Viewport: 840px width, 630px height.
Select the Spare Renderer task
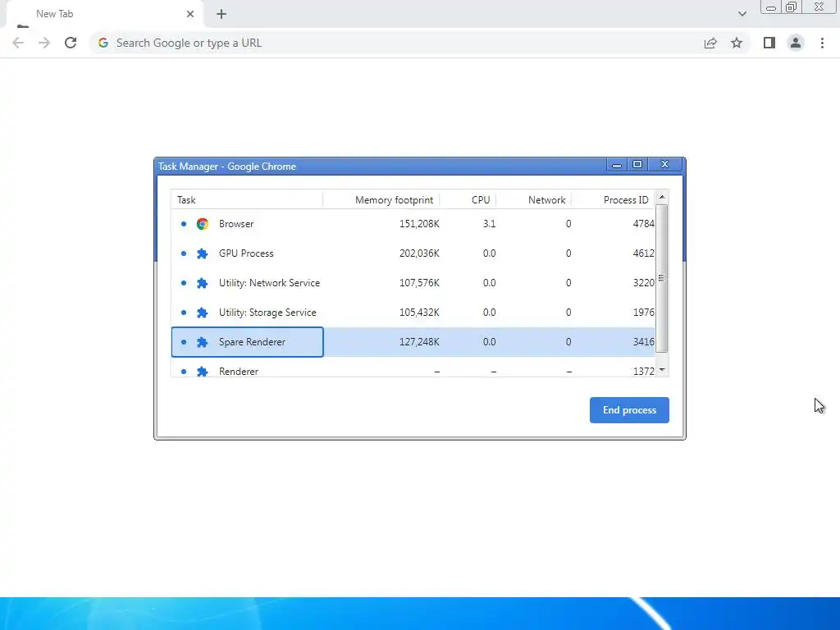[413, 342]
